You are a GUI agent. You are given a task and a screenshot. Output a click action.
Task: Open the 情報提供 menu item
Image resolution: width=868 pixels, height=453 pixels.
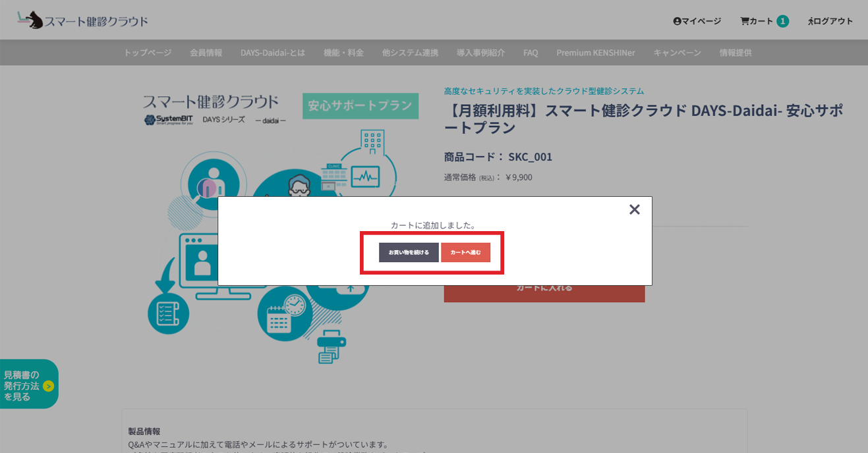(736, 53)
